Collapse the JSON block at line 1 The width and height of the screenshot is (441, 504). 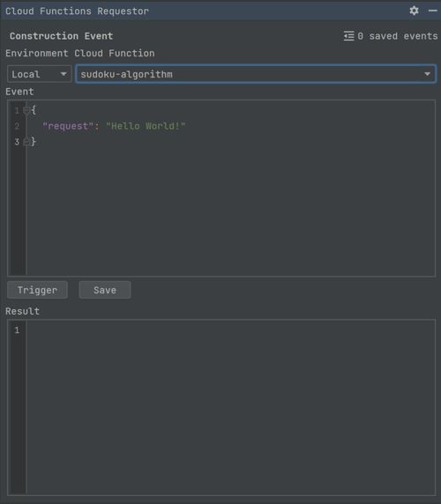(26, 110)
